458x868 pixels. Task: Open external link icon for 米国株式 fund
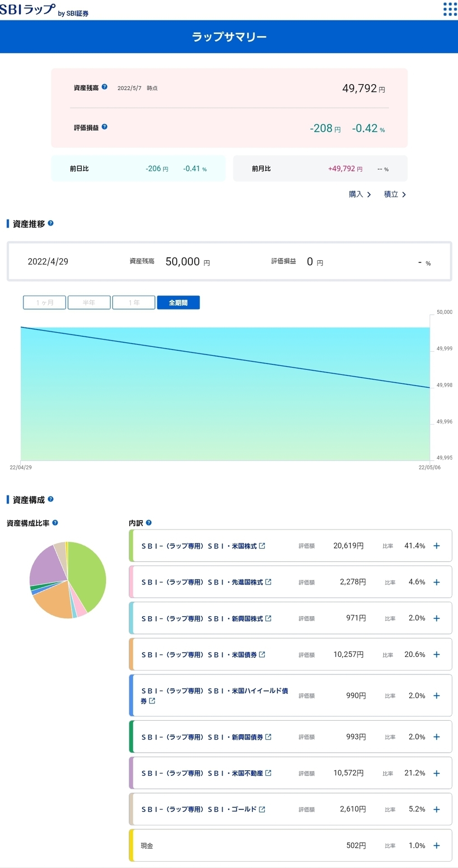[262, 546]
